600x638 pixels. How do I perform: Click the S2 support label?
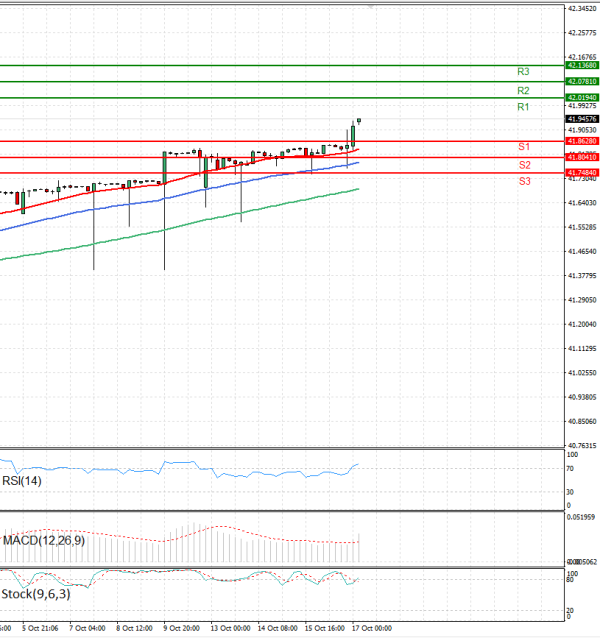524,164
